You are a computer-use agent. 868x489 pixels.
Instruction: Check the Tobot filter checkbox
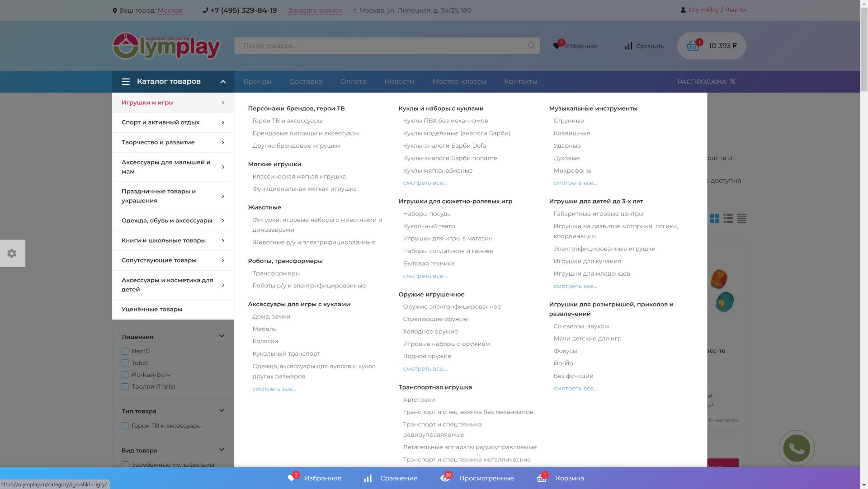[x=125, y=363]
